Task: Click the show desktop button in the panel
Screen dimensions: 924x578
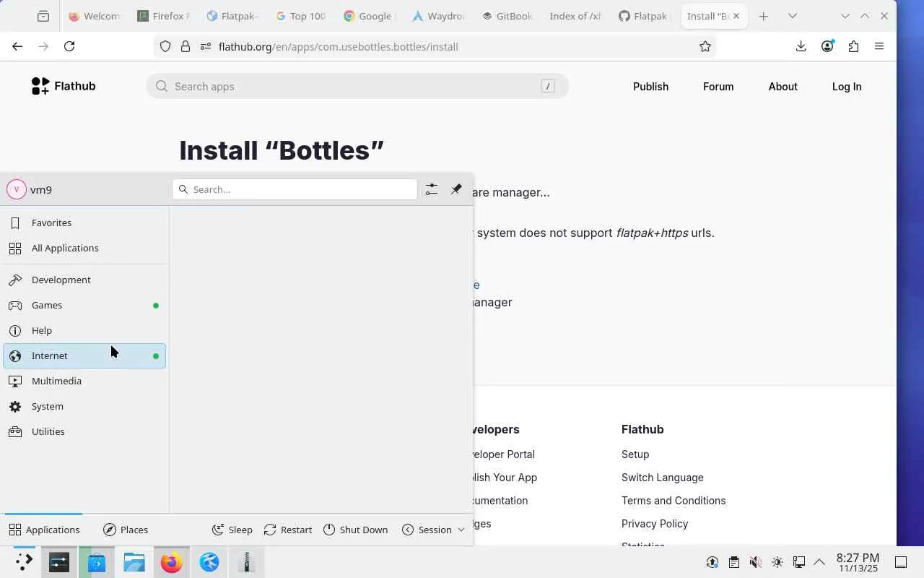Action: point(901,562)
